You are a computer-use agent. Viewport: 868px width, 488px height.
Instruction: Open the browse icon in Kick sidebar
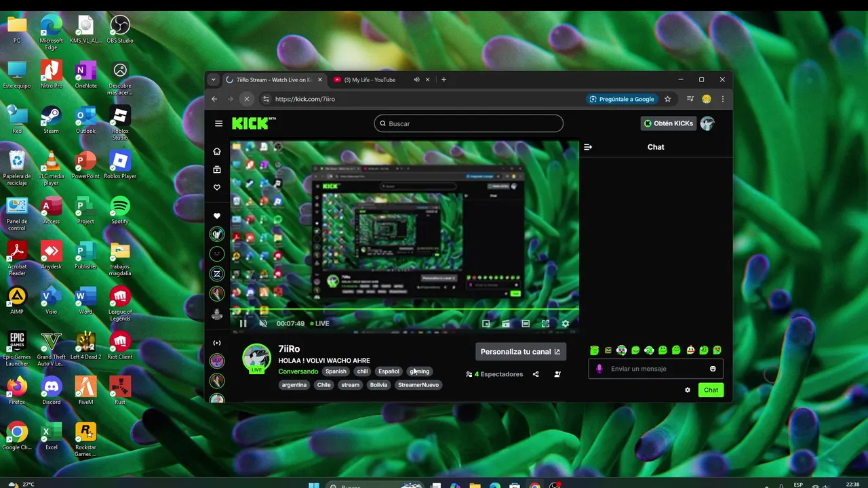[x=217, y=169]
